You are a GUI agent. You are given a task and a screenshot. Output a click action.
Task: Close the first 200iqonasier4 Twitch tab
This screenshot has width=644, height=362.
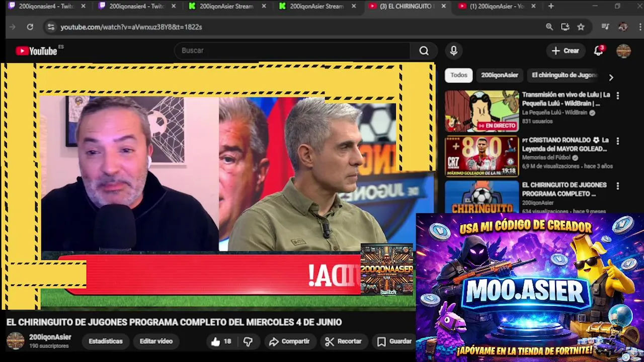point(83,6)
